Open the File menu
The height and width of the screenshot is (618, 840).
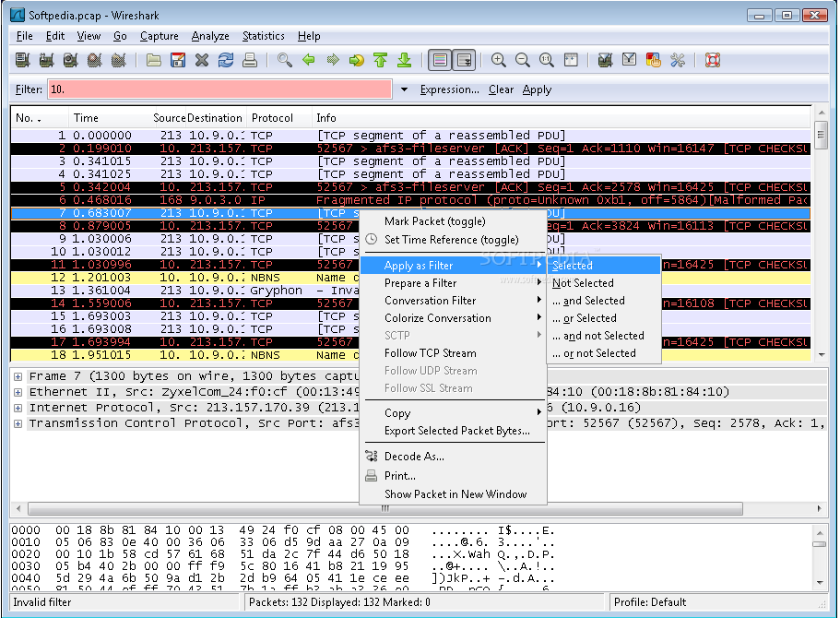(25, 36)
